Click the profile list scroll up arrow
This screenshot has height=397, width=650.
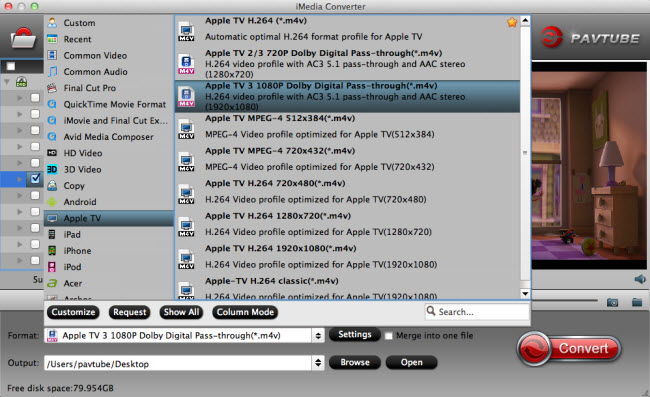tap(525, 21)
